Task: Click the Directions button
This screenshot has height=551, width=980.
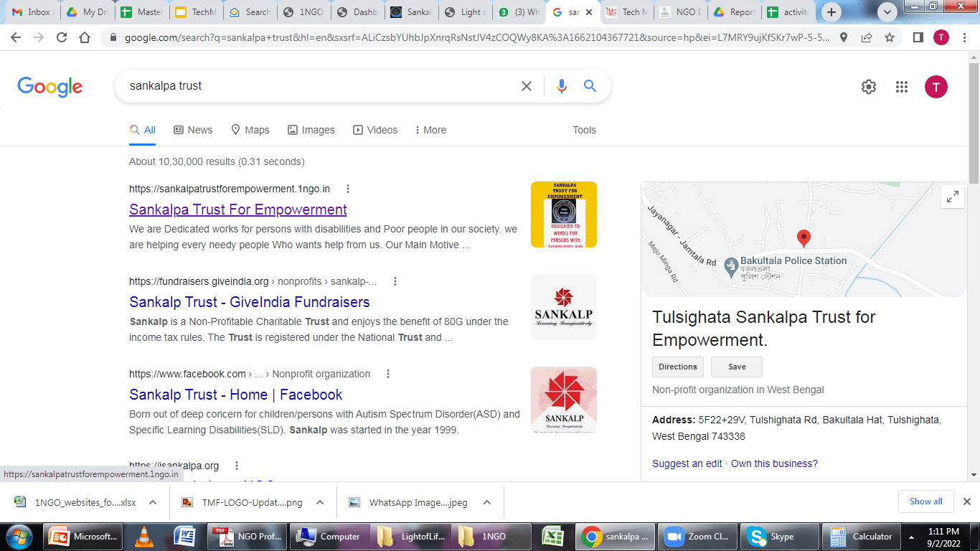Action: pyautogui.click(x=678, y=367)
